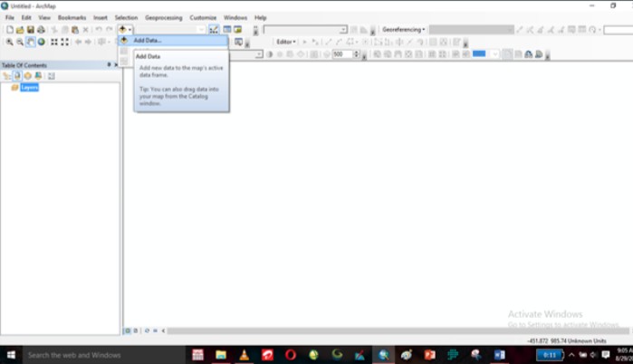Select the Pan hand tool
Image resolution: width=633 pixels, height=364 pixels.
coord(30,42)
